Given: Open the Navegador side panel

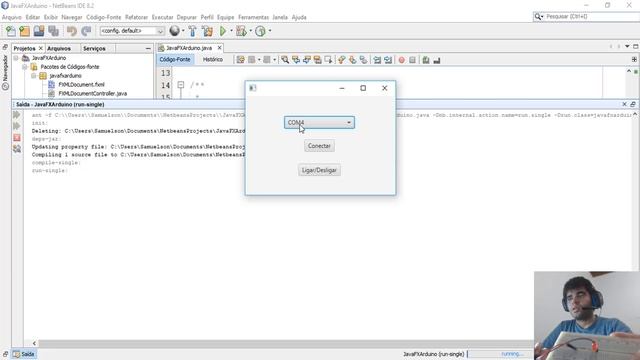Looking at the screenshot, I should [x=5, y=73].
